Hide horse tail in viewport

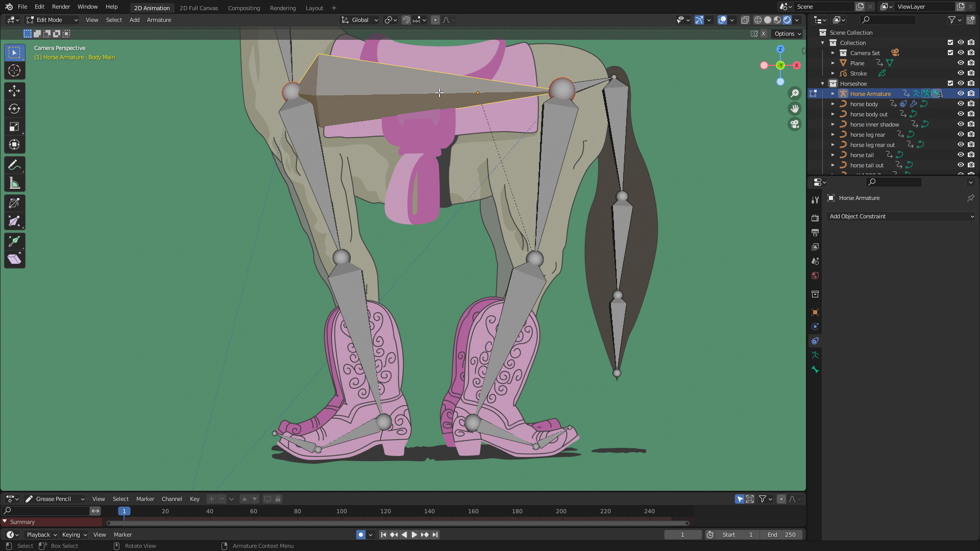[x=961, y=155]
